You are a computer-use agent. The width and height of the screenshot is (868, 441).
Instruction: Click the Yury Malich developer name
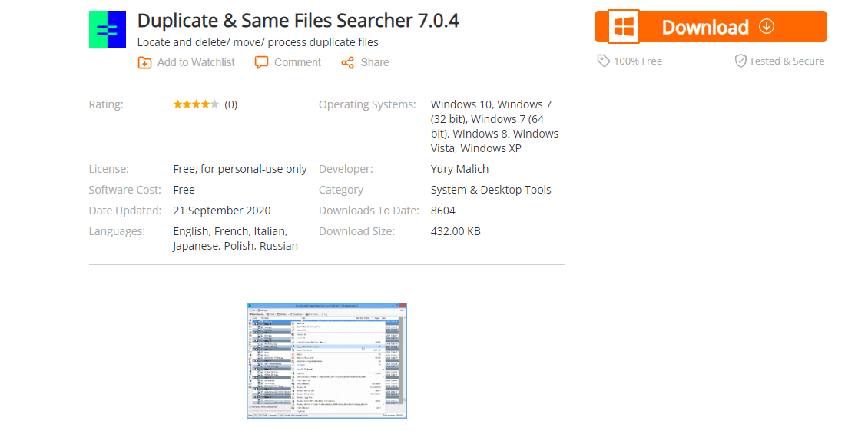click(459, 169)
